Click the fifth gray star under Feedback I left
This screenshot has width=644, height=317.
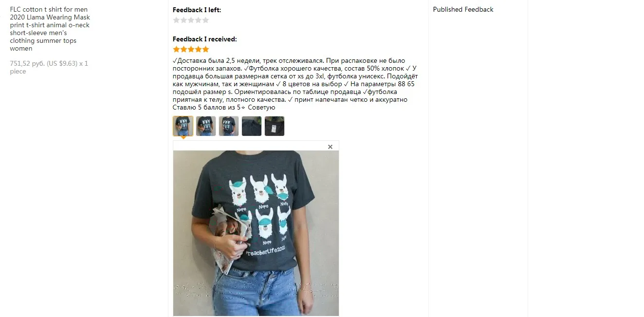tap(205, 20)
